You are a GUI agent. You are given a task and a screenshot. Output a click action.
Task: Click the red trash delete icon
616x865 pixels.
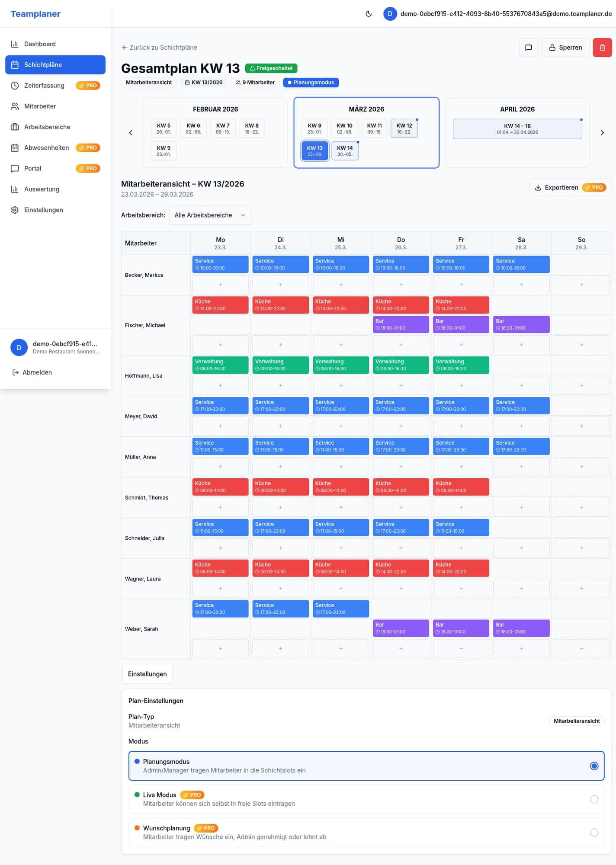pyautogui.click(x=602, y=48)
